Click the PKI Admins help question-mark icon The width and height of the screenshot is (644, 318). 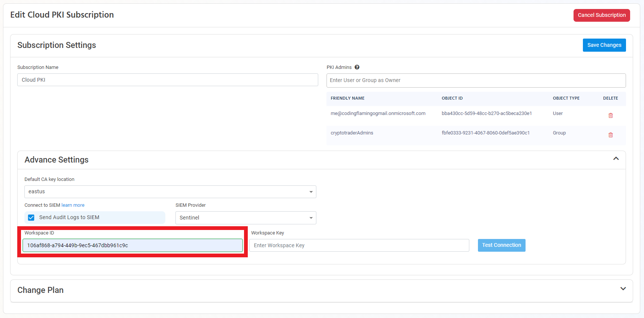[357, 67]
